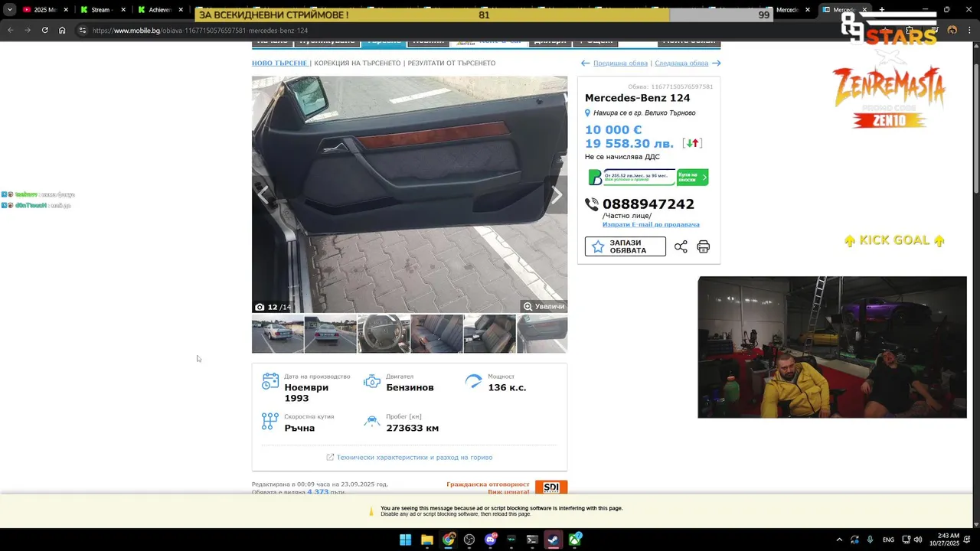Screen dimensions: 980x551
Task: Open Steam from taskbar
Action: [553, 540]
